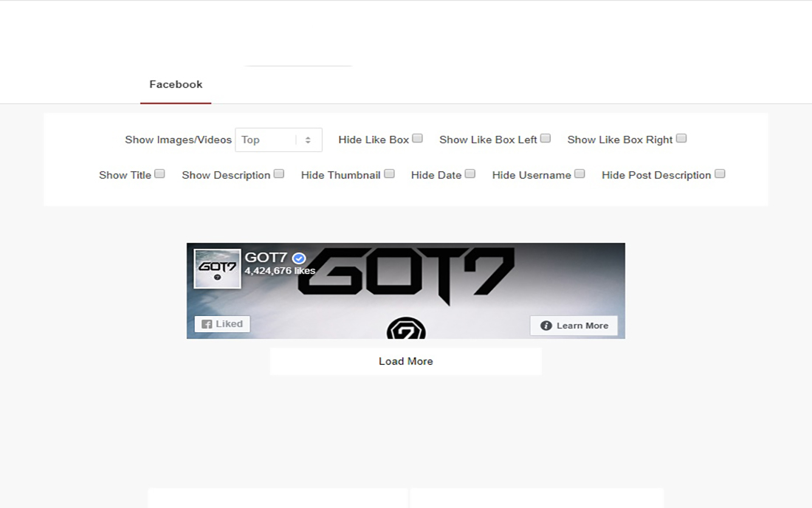
Task: Click the Learn More button
Action: pyautogui.click(x=574, y=326)
